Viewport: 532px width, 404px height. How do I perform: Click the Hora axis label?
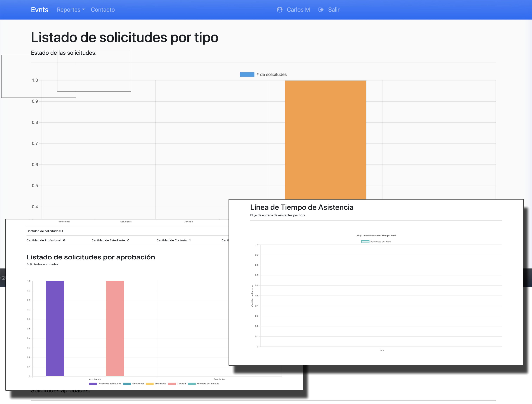coord(381,350)
